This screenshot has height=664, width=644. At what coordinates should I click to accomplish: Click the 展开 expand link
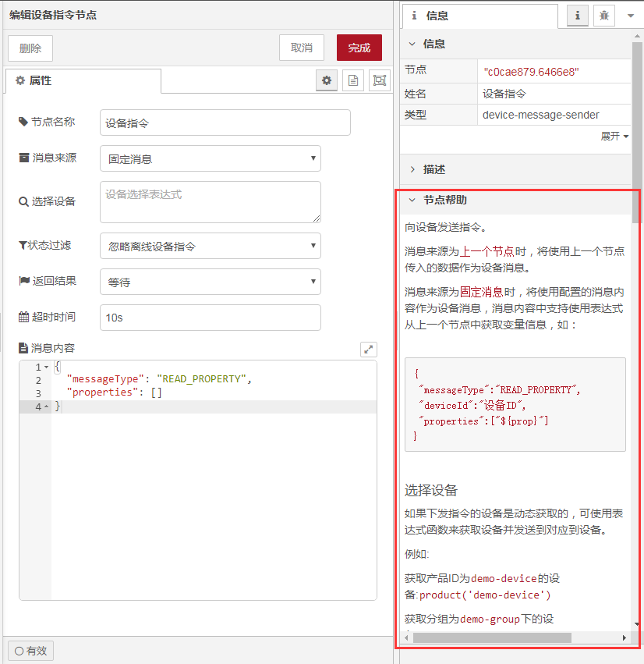(x=614, y=136)
